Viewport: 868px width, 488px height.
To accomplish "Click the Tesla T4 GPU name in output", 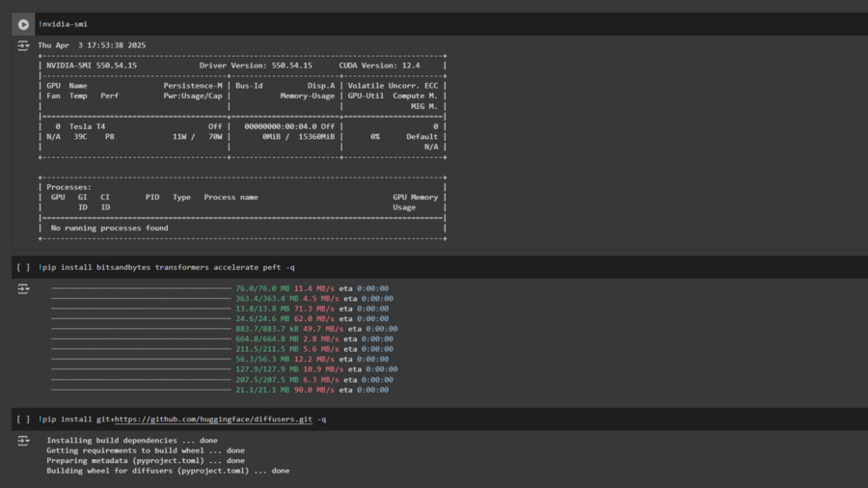I will point(87,126).
